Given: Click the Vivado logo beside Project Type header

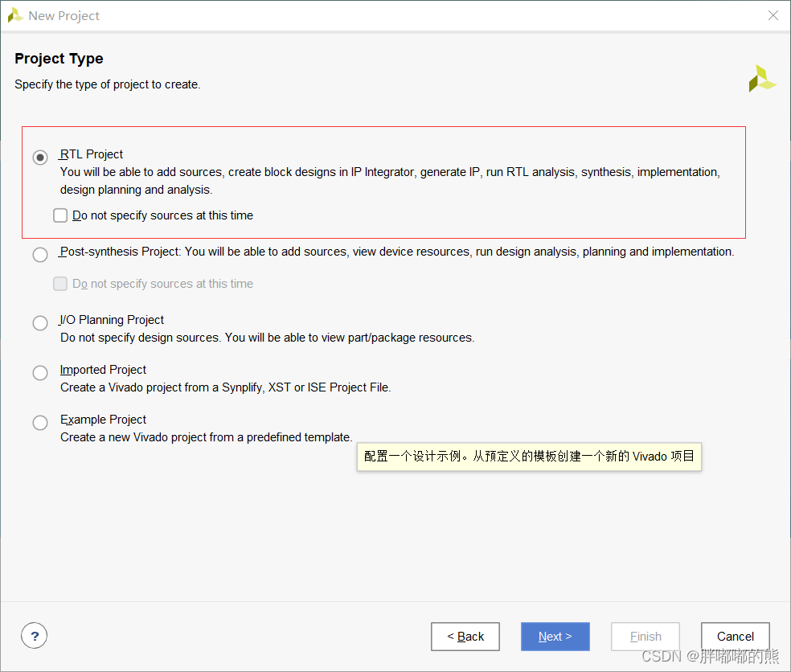Looking at the screenshot, I should 762,79.
